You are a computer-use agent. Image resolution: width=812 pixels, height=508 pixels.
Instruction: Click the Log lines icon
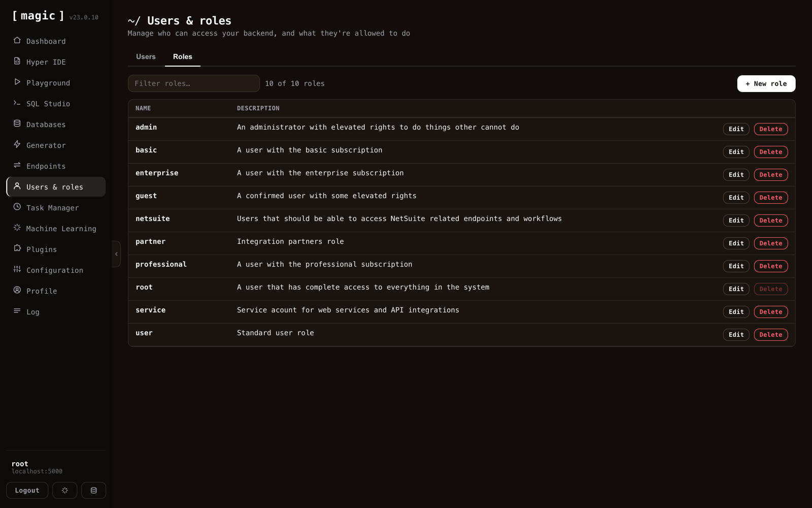pos(17,311)
